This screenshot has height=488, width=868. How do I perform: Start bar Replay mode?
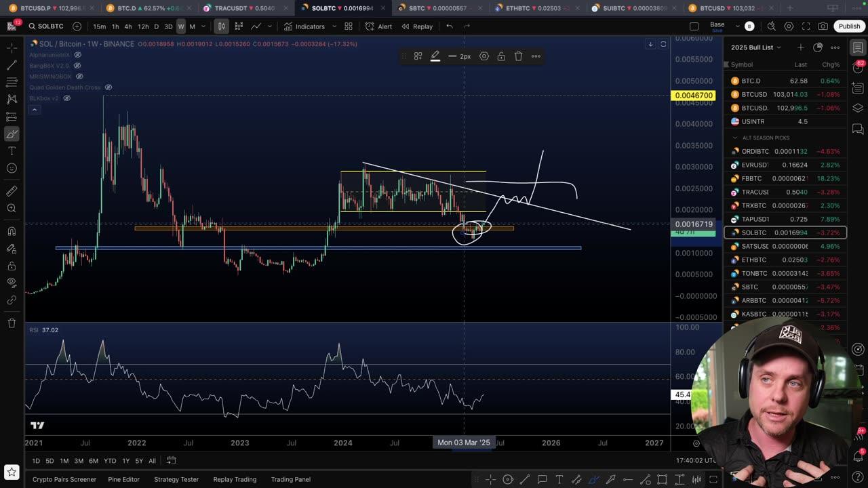click(417, 26)
